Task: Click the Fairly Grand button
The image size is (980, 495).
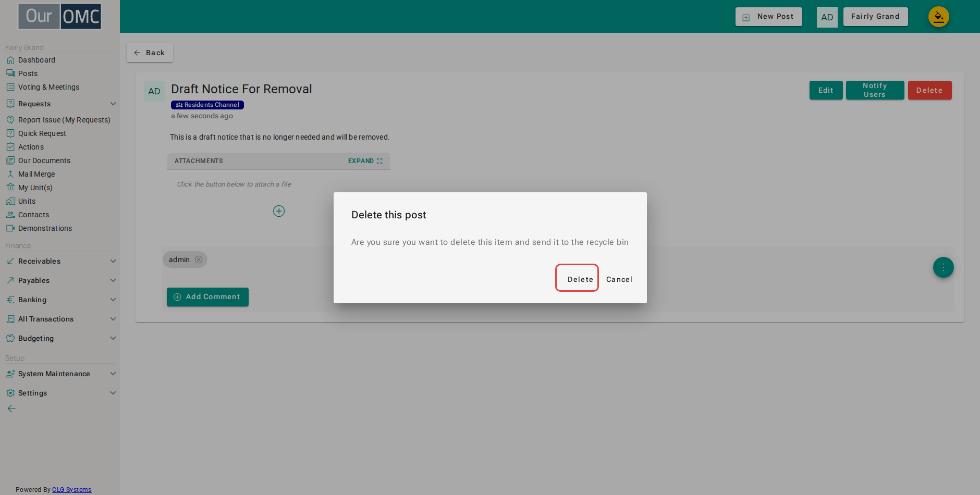Action: pos(875,17)
